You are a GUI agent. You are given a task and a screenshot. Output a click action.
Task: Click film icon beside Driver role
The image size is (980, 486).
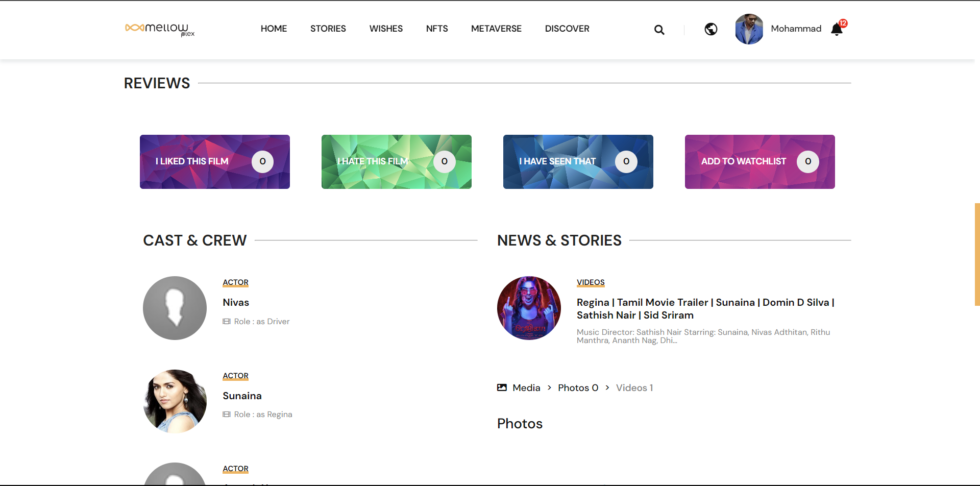pyautogui.click(x=227, y=322)
